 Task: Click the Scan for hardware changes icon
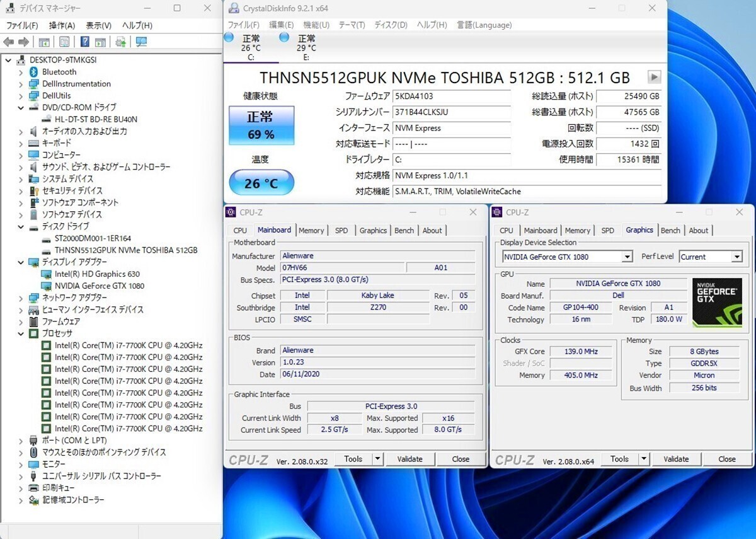141,42
